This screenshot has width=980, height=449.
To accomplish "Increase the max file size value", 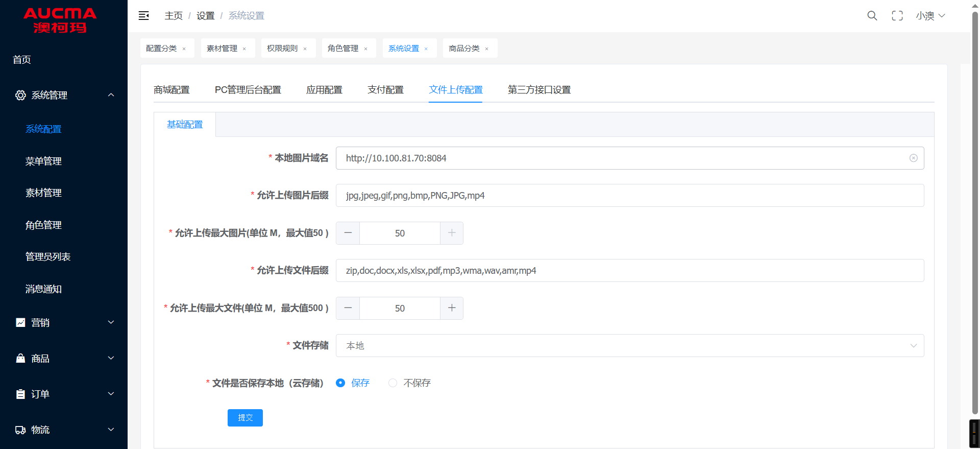I will tap(452, 308).
